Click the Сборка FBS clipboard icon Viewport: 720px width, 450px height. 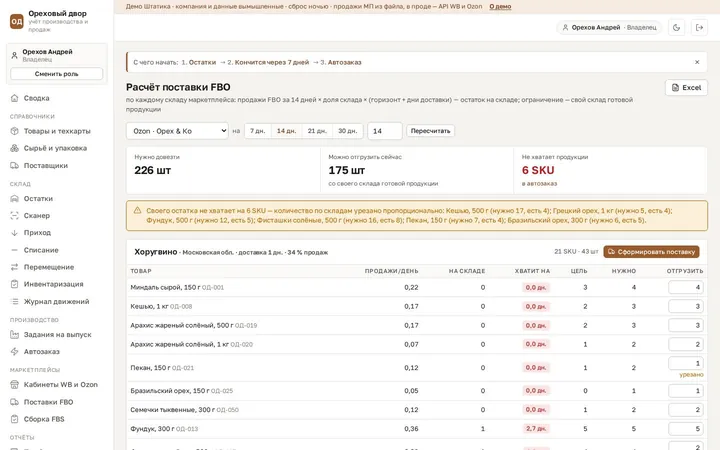[14, 419]
